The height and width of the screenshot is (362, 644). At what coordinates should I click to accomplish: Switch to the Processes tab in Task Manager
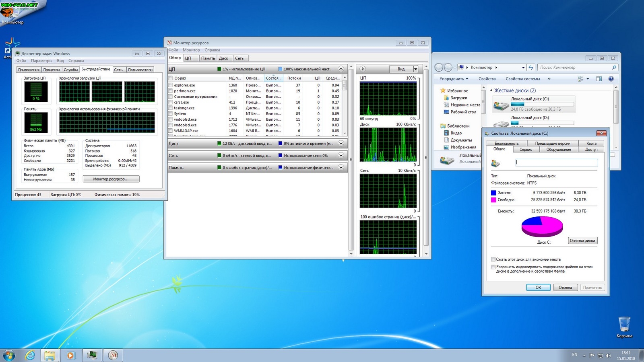(x=52, y=70)
